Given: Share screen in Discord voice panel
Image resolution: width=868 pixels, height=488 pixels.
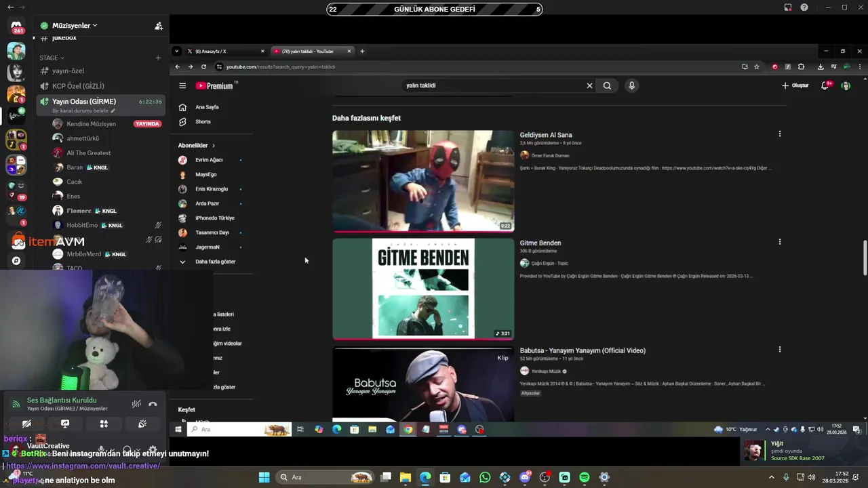Looking at the screenshot, I should [65, 424].
